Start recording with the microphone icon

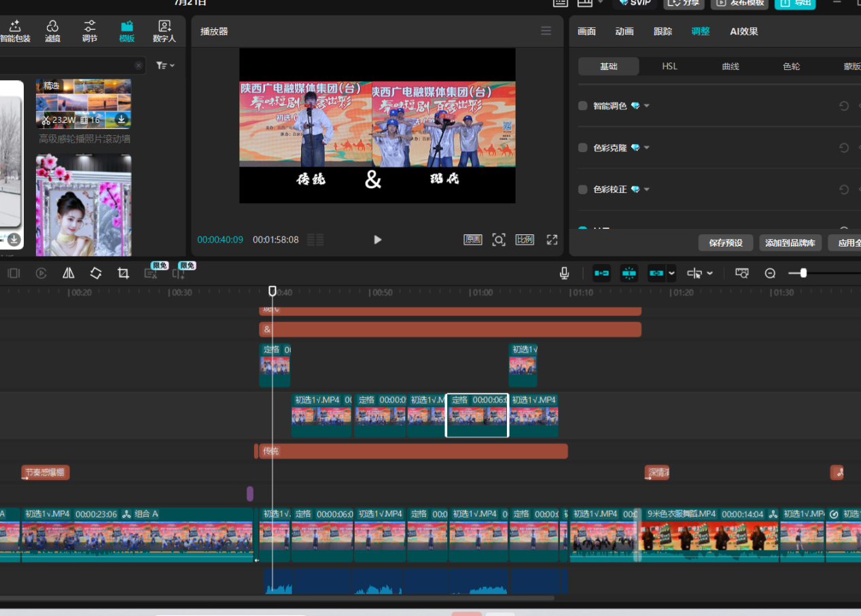tap(564, 273)
